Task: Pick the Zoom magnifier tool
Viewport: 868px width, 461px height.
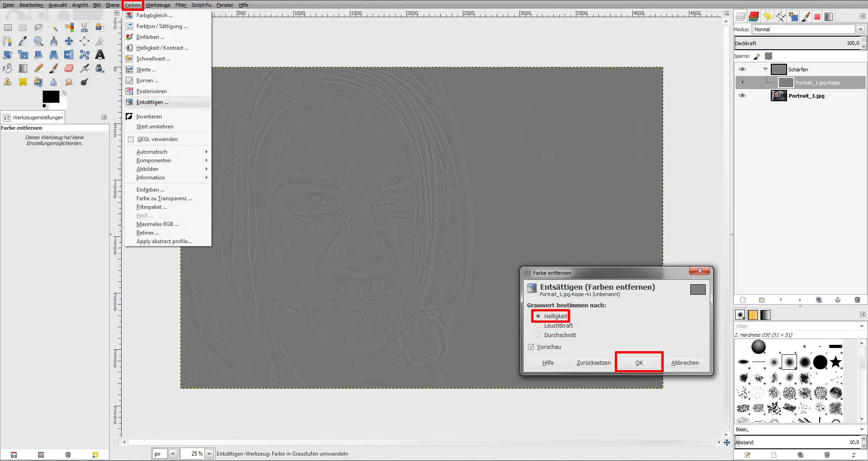Action: click(x=38, y=41)
